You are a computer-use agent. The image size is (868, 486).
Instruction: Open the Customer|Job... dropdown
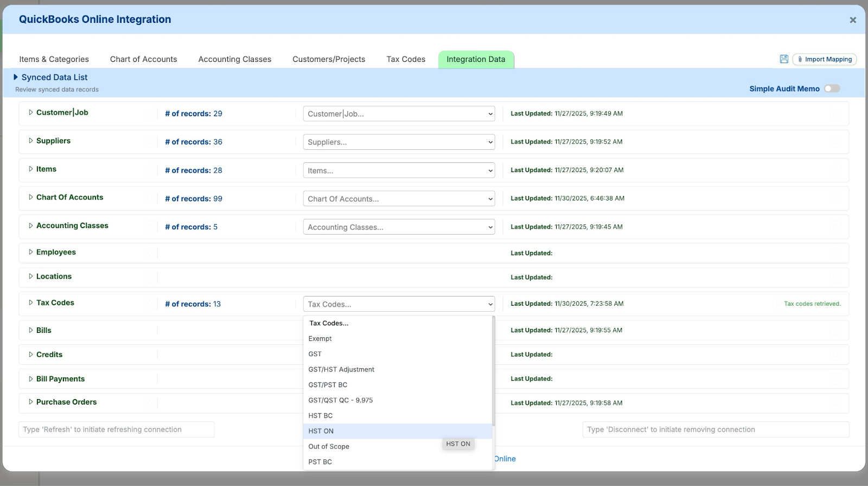[x=399, y=113]
